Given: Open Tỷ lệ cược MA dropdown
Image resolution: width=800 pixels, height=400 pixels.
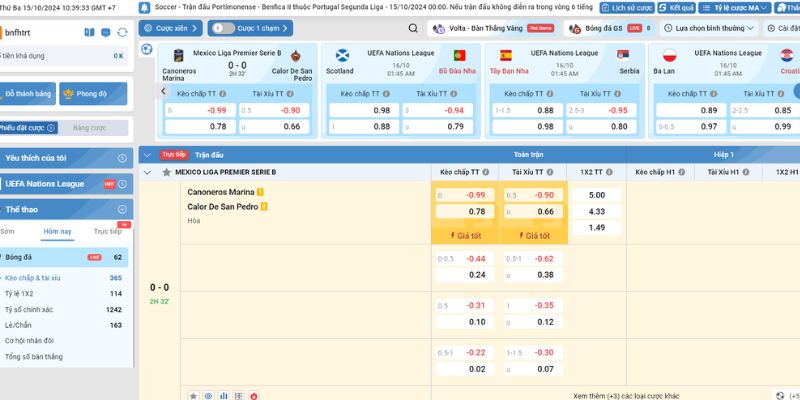Looking at the screenshot, I should click(735, 8).
